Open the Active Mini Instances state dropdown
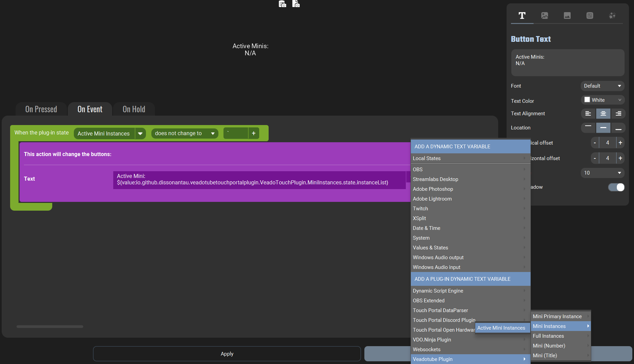634x364 pixels. click(x=110, y=133)
